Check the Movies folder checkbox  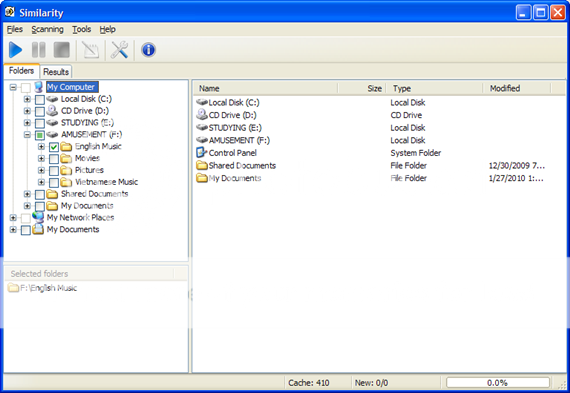(54, 159)
